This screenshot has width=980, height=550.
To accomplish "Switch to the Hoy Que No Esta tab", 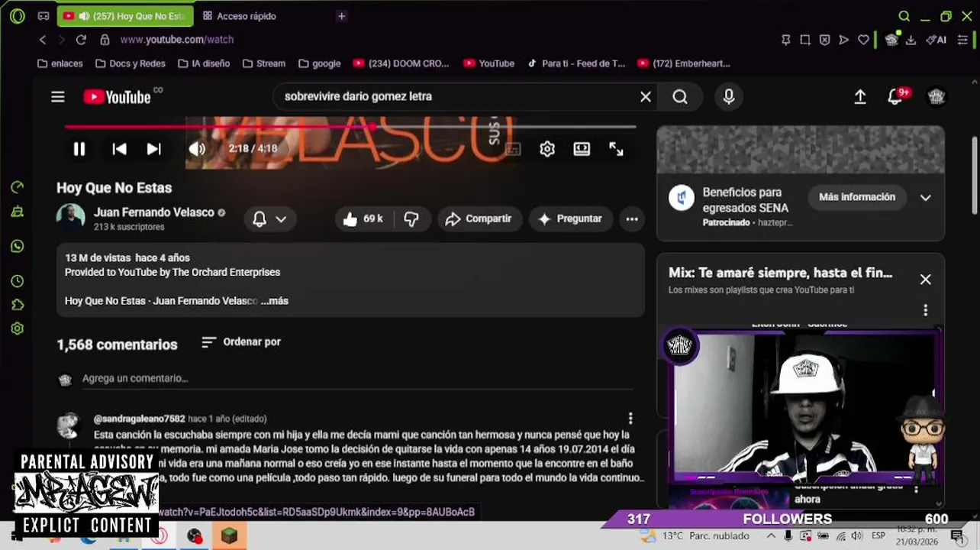I will [x=126, y=16].
